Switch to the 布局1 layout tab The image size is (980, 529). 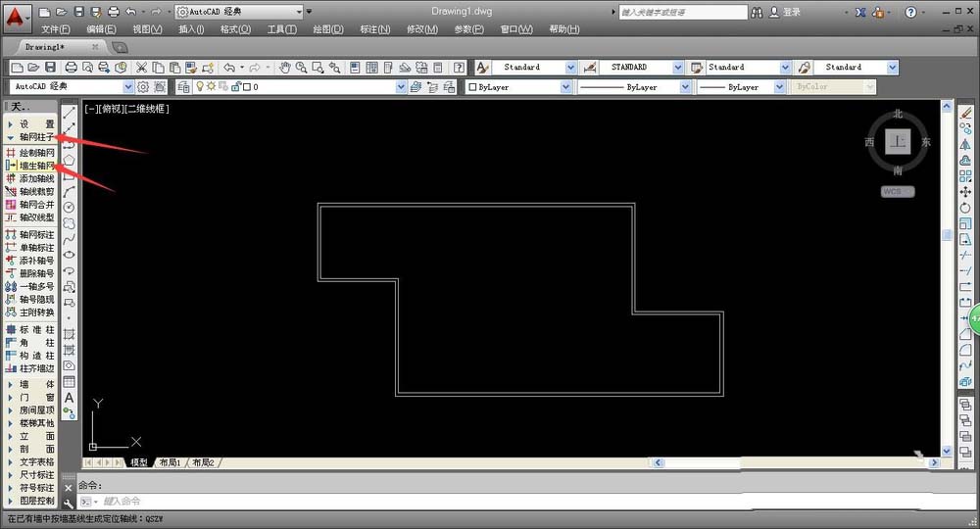170,462
